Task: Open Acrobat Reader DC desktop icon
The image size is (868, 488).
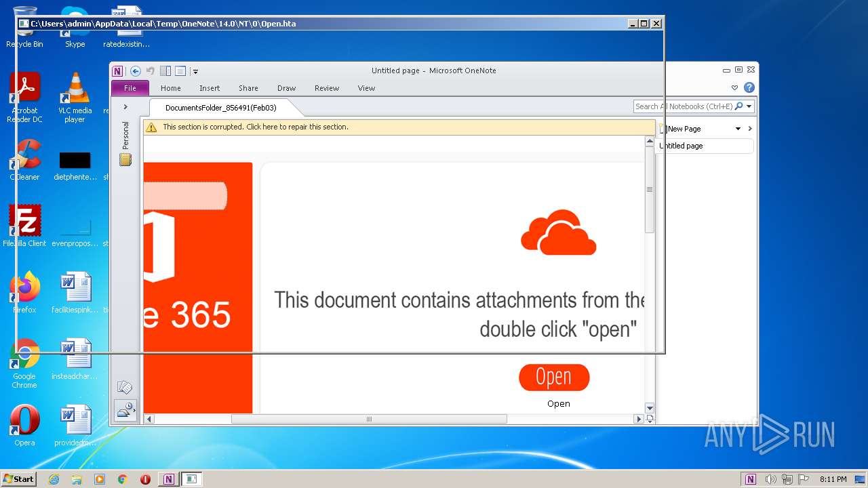Action: [24, 98]
